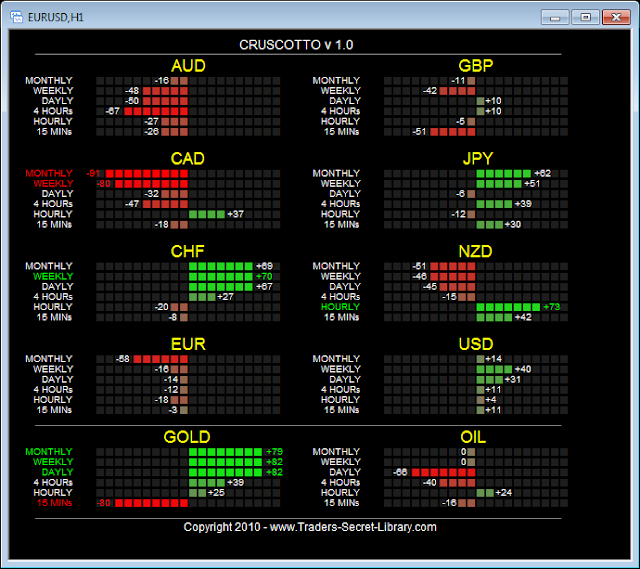640x569 pixels.
Task: Select the OIL heading
Action: 473,437
